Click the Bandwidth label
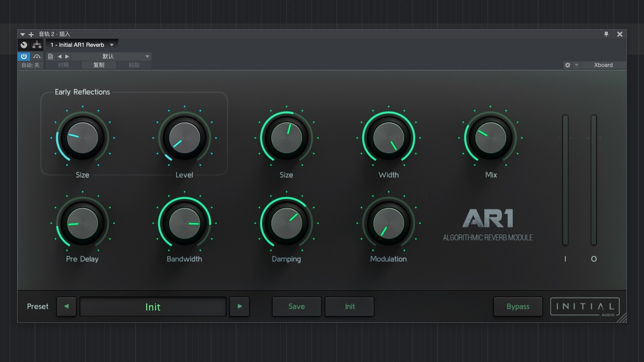Screen dimensions: 644x362 tap(184, 259)
